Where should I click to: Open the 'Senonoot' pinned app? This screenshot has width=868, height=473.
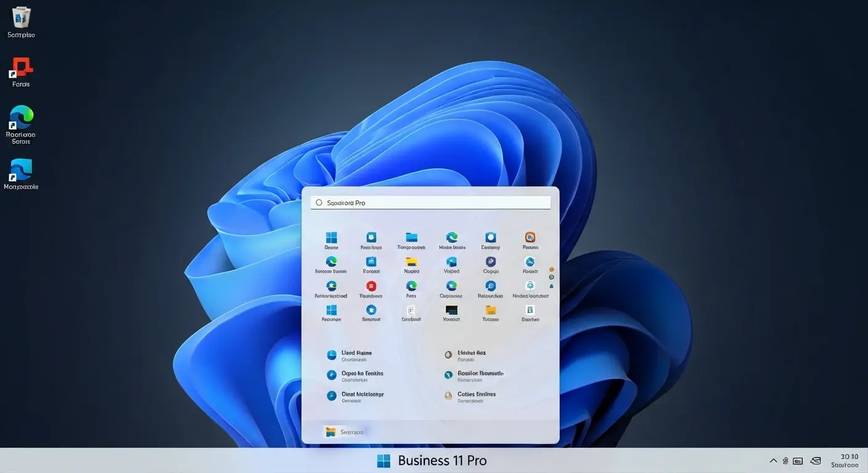click(371, 314)
